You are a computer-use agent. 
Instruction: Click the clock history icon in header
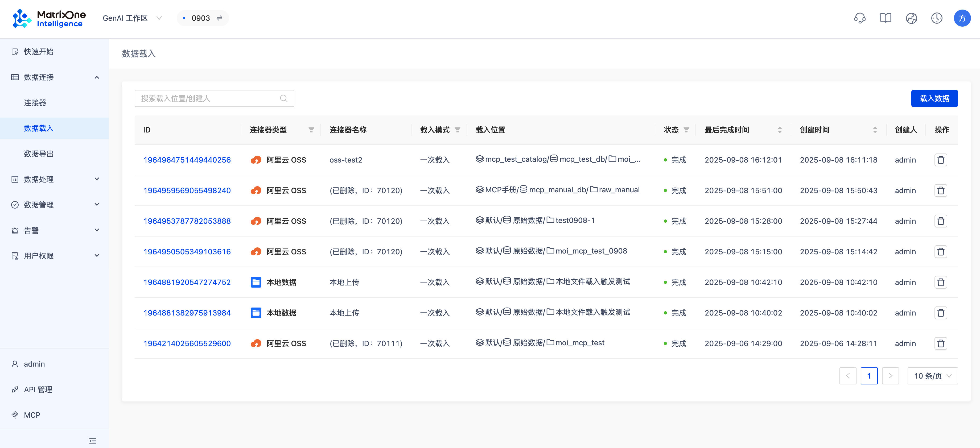tap(936, 18)
